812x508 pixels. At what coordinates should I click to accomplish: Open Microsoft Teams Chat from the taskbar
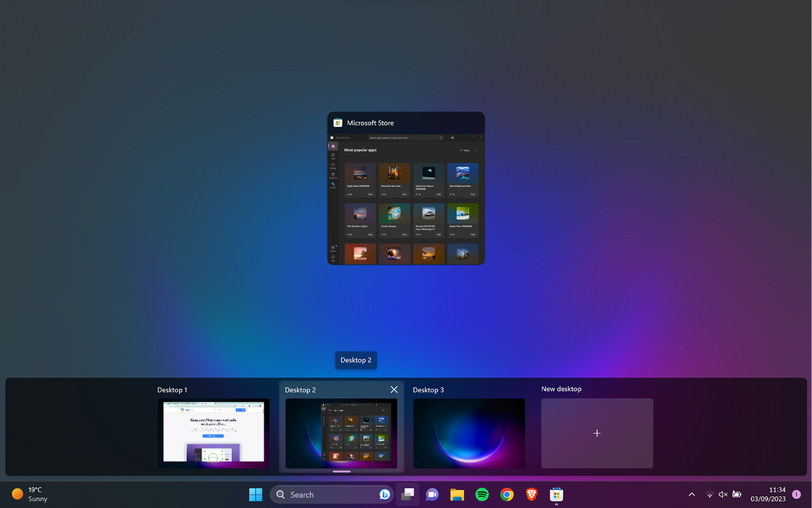coord(432,495)
